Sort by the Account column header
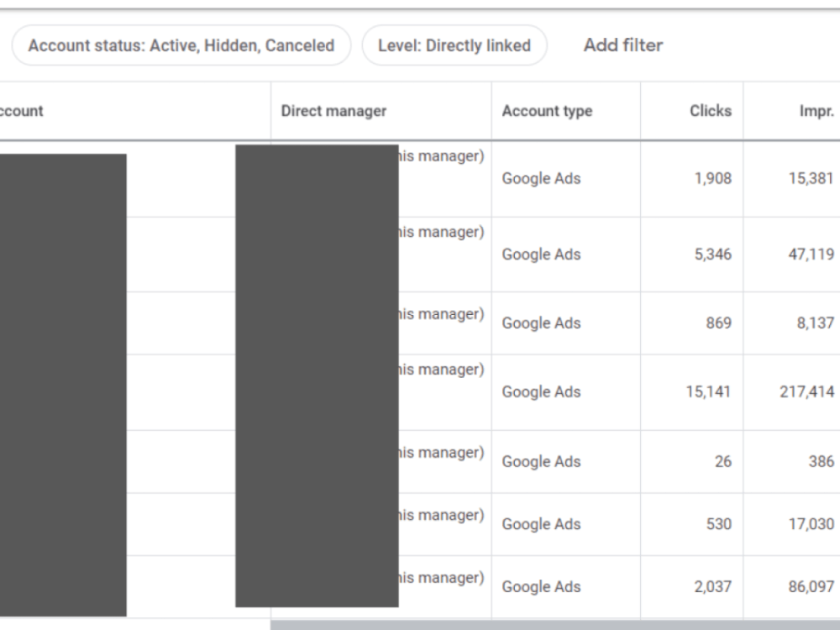The width and height of the screenshot is (840, 630). pos(22,111)
